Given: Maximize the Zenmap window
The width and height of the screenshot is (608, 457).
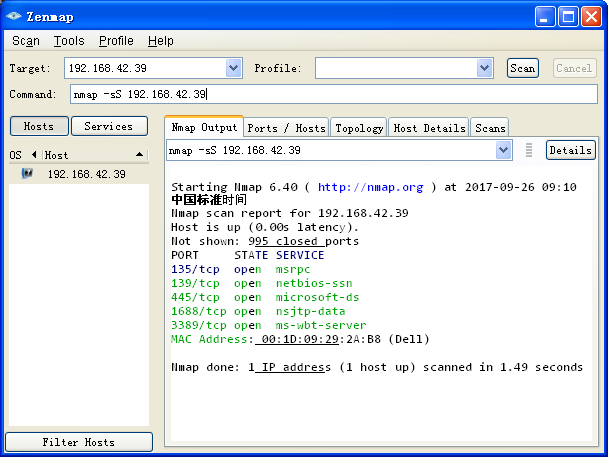Looking at the screenshot, I should click(x=568, y=17).
